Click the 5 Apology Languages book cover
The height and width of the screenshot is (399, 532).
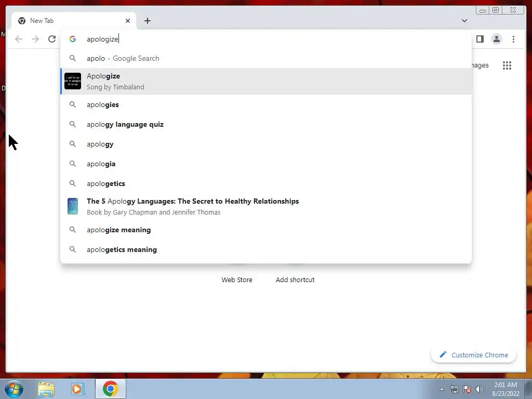click(x=73, y=206)
